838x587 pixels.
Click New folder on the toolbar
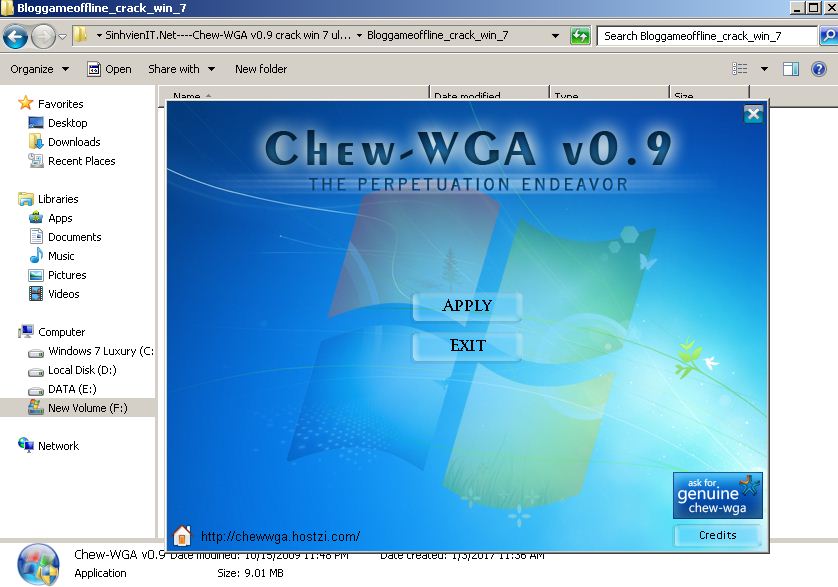261,68
